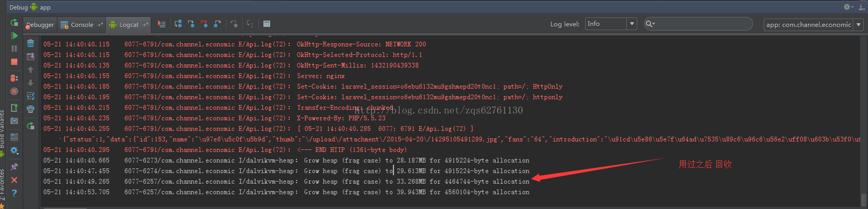Open the Build Variants side panel

(3, 129)
